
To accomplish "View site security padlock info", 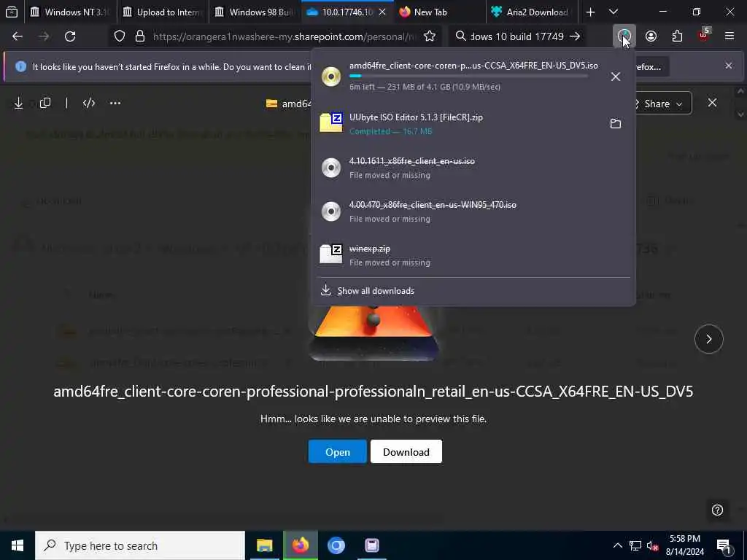I will pos(140,36).
